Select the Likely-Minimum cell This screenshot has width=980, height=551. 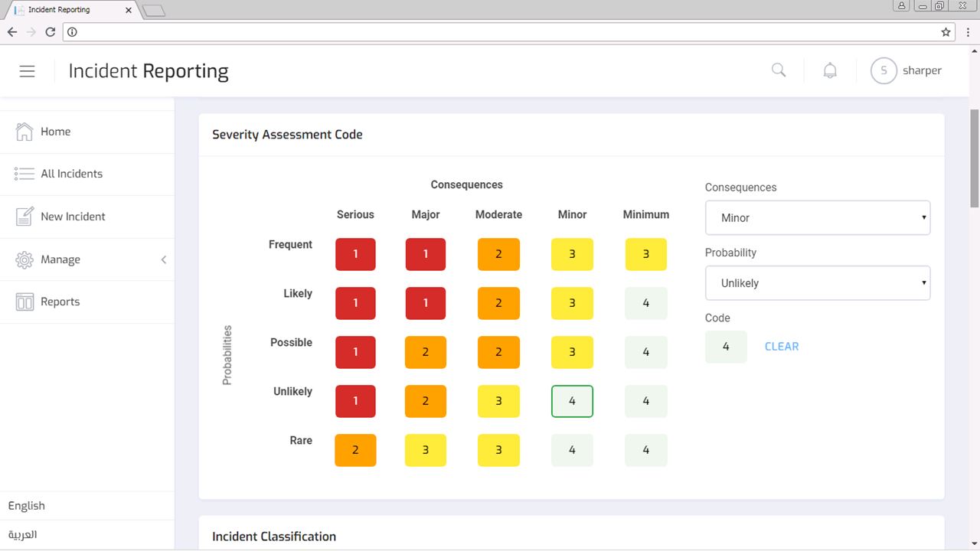[x=645, y=303]
